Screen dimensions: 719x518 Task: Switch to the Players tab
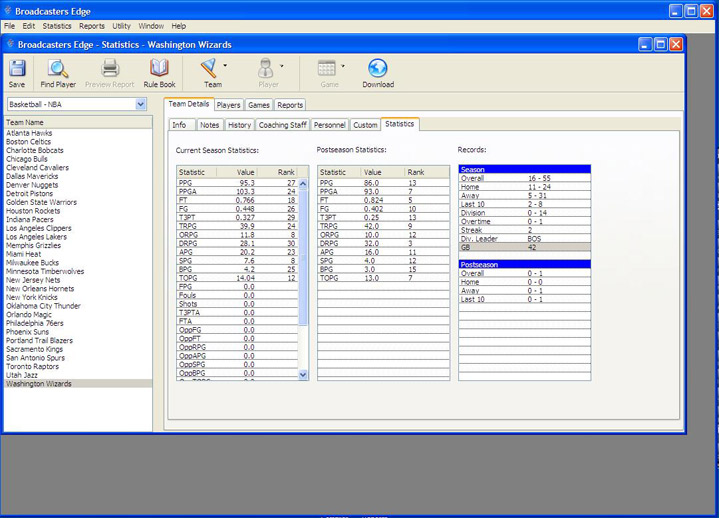pos(228,105)
